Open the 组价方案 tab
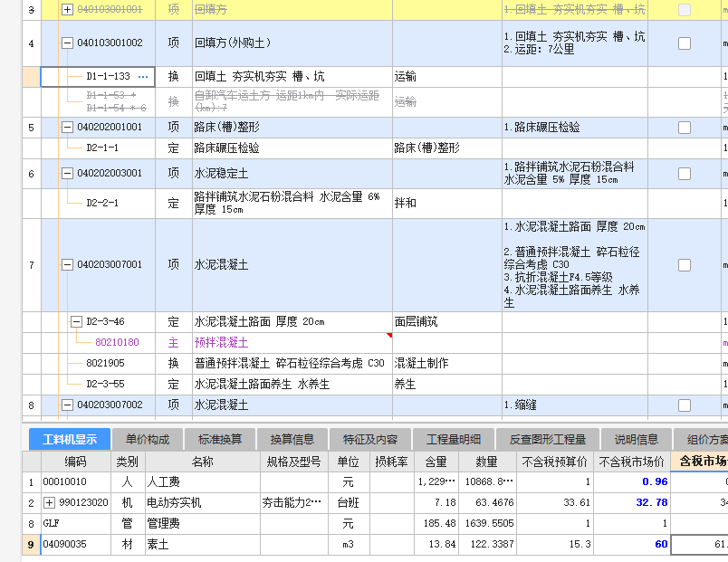Image resolution: width=728 pixels, height=562 pixels. tap(701, 439)
